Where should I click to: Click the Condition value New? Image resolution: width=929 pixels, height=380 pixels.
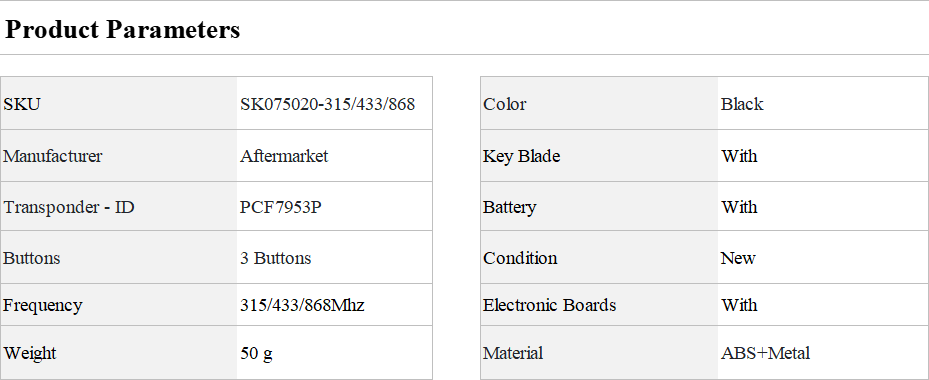click(738, 258)
